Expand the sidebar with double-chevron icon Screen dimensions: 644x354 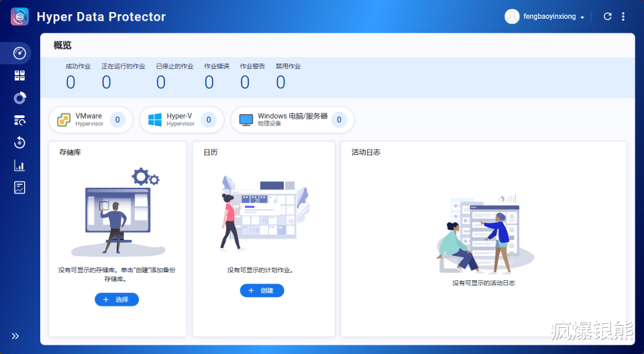pyautogui.click(x=15, y=336)
